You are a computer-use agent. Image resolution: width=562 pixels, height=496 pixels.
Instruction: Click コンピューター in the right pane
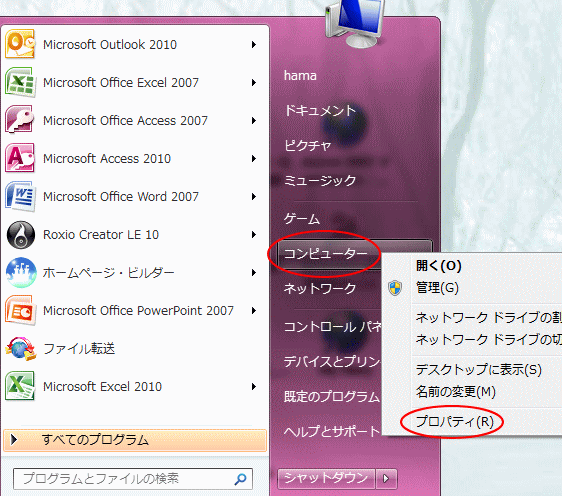click(326, 254)
